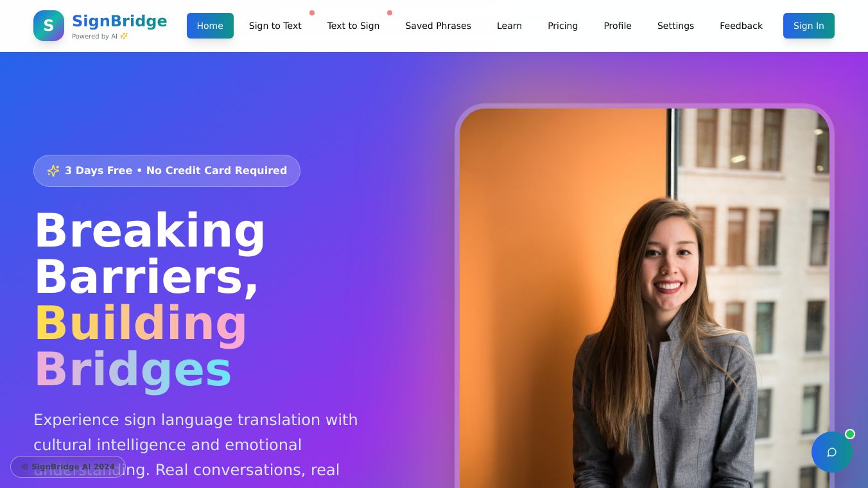Navigate to the Learn section
Image resolution: width=868 pixels, height=488 pixels.
tap(509, 26)
